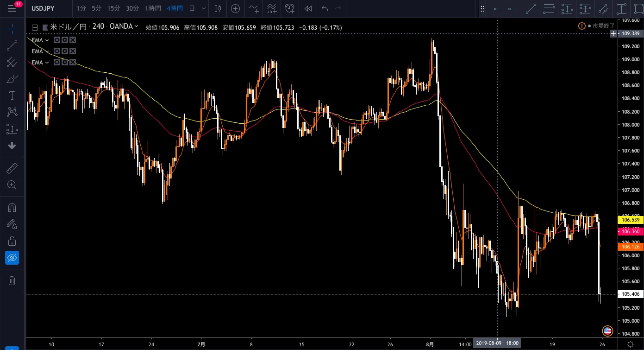644x350 pixels.
Task: Collapse the symbol legend with minus box
Action: (x=34, y=27)
